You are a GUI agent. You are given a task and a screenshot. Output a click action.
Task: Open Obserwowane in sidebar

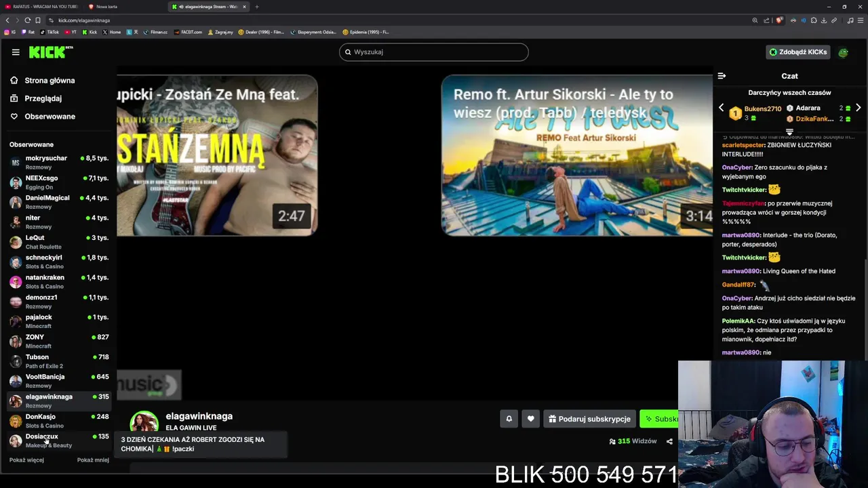[42, 117]
